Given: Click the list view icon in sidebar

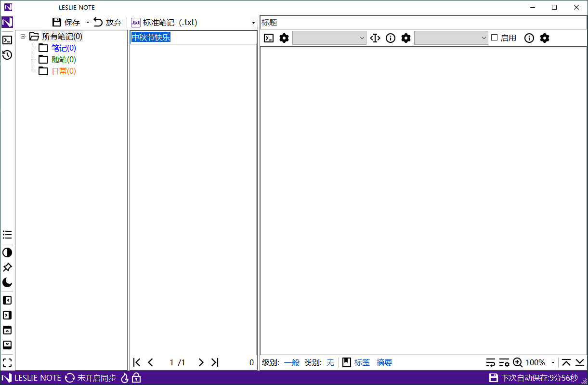Looking at the screenshot, I should pos(7,235).
